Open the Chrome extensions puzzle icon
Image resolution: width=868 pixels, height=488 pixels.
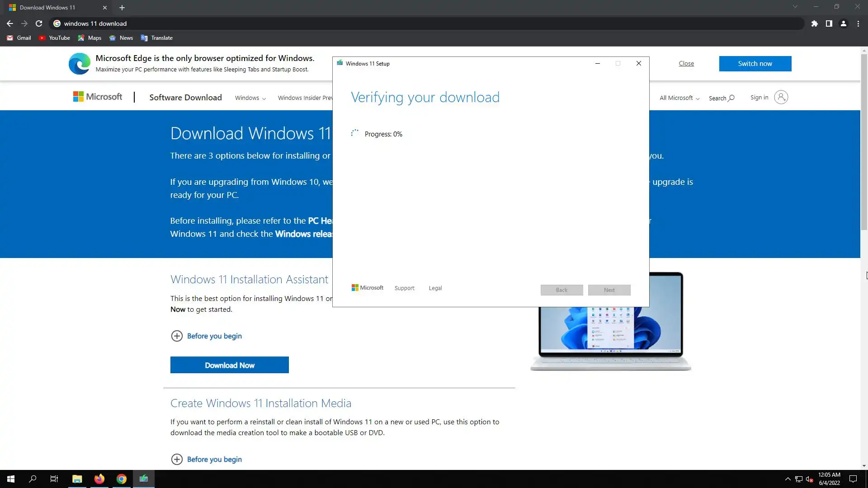coord(814,23)
